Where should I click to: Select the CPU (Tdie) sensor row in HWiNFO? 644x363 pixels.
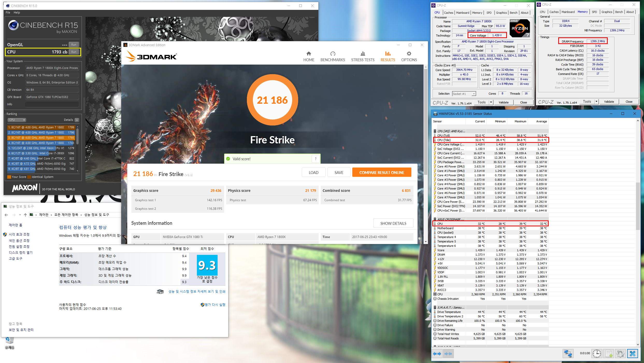click(490, 140)
